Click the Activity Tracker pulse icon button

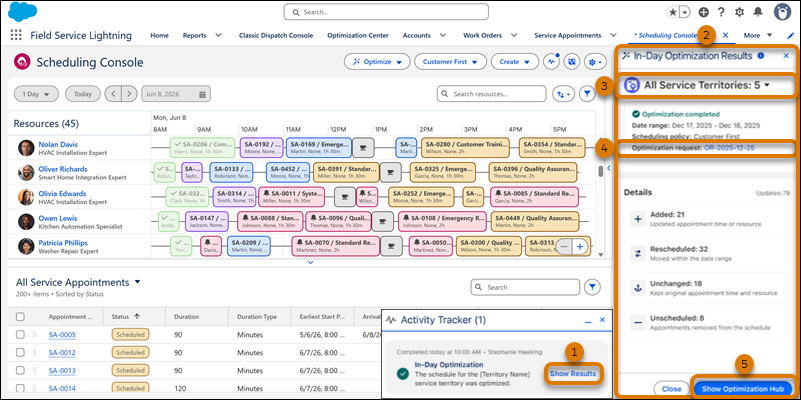pyautogui.click(x=551, y=61)
